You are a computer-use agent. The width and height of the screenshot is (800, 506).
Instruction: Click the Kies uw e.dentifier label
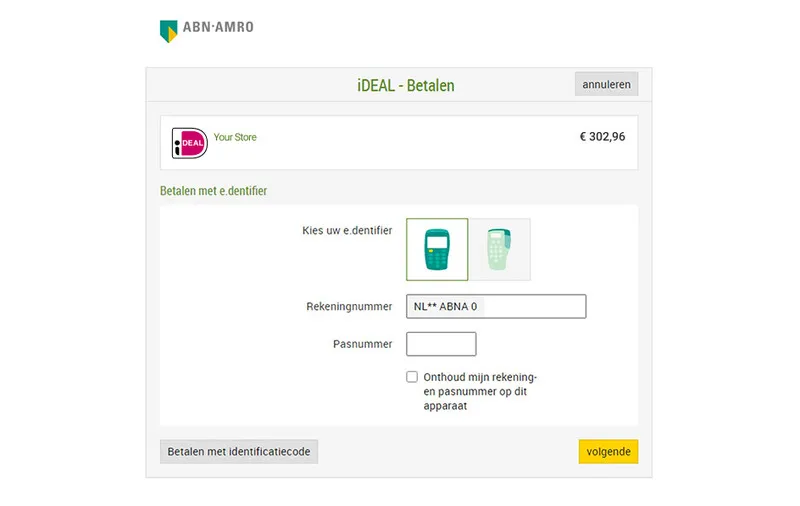coord(347,231)
